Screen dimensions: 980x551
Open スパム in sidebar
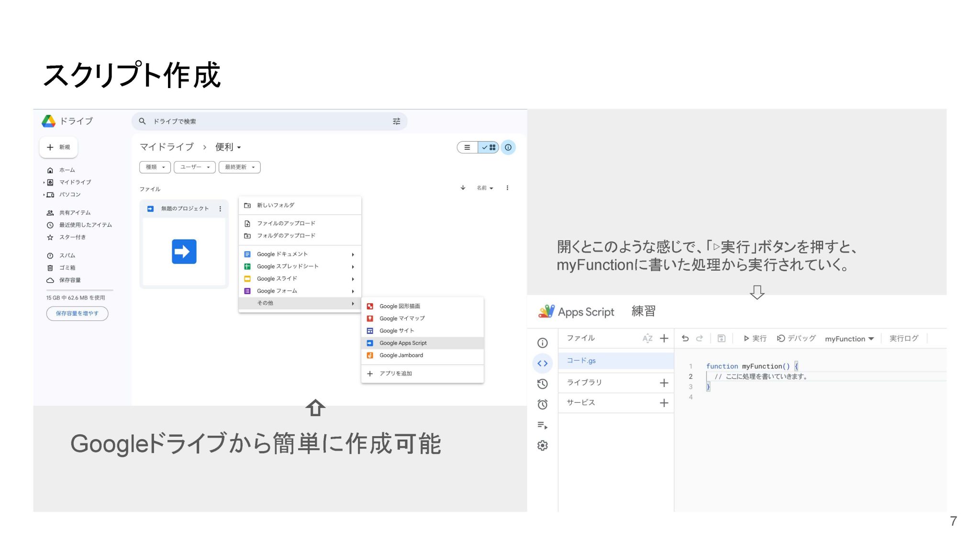click(x=61, y=255)
